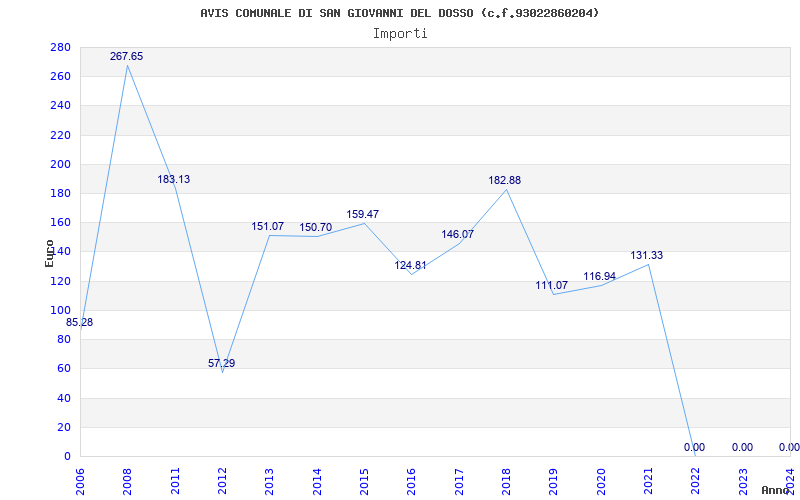Image resolution: width=800 pixels, height=500 pixels.
Task: Click the 200 y-axis tick label
Action: tap(61, 164)
